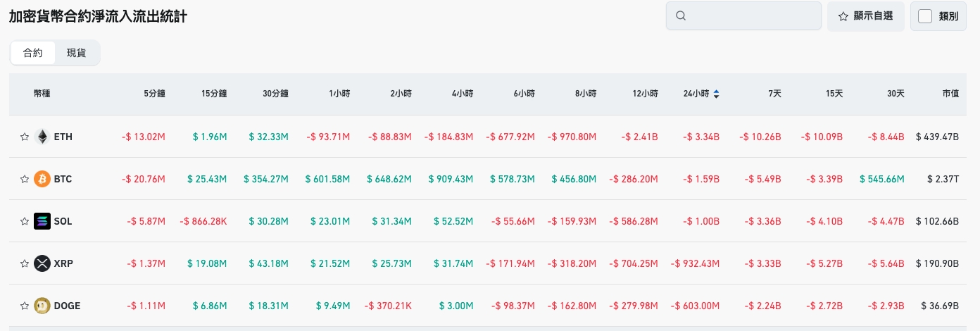Star SOL to add to watchlist
The width and height of the screenshot is (980, 331).
(x=25, y=221)
